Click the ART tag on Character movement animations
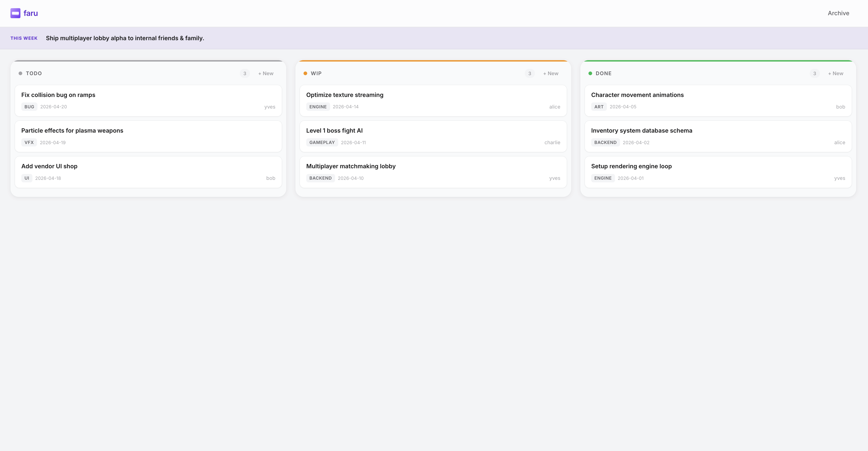Viewport: 868px width, 451px height. [599, 107]
